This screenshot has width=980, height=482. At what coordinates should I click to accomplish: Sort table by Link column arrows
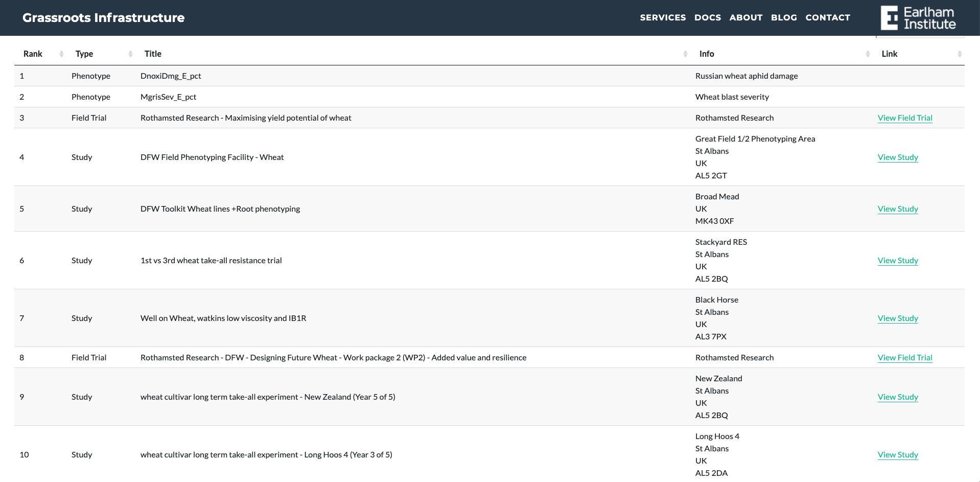960,54
